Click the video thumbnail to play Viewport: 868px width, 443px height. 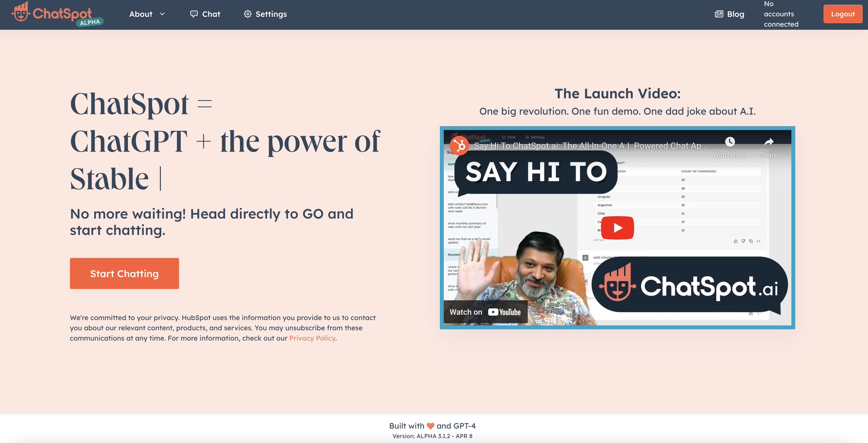tap(617, 227)
